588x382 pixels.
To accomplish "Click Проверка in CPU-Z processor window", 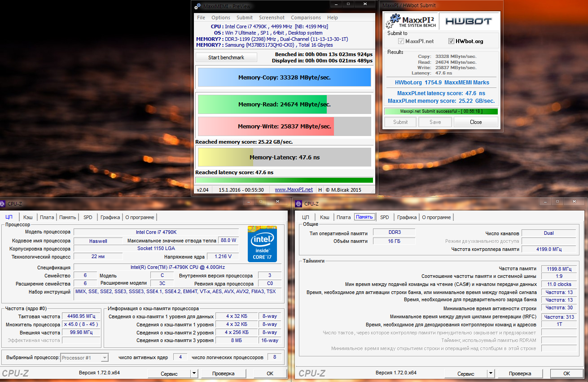I will click(224, 373).
